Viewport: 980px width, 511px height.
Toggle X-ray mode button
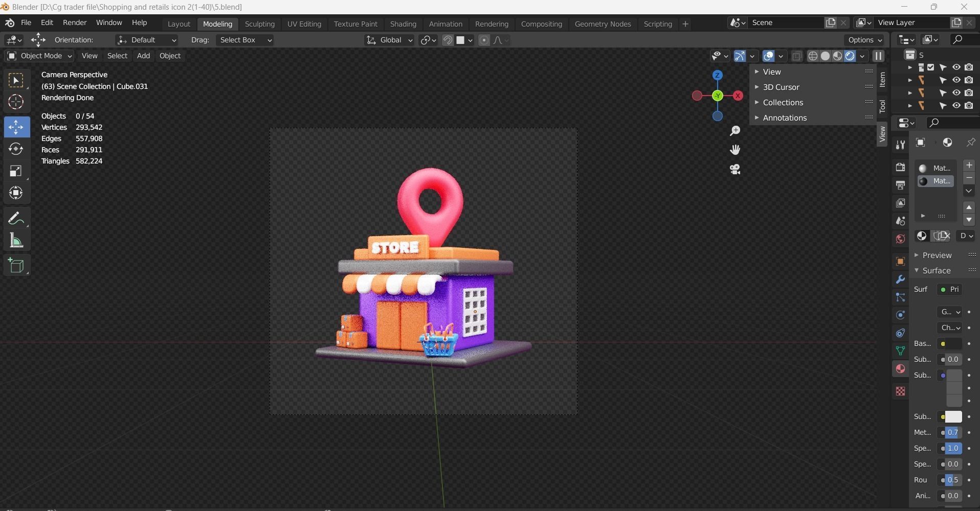796,56
